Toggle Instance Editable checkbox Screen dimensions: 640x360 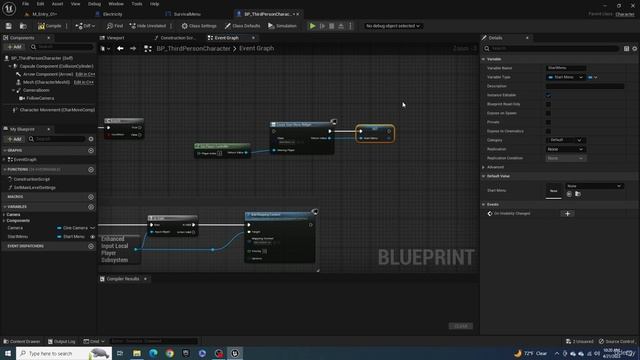(548, 95)
